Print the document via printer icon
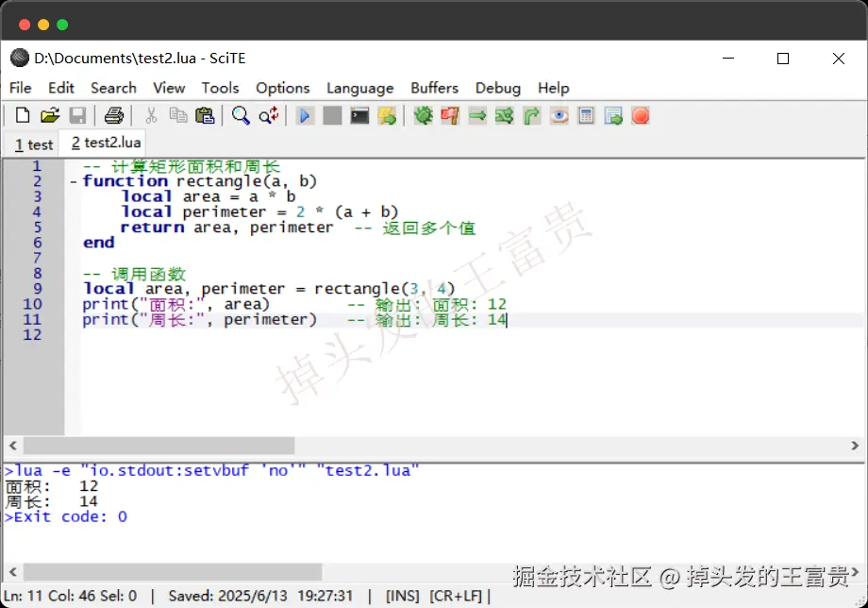 (x=112, y=115)
